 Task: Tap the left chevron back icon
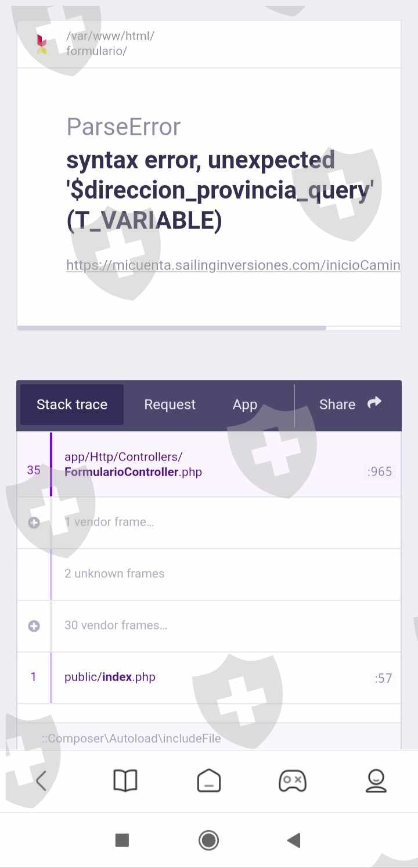coord(41,780)
